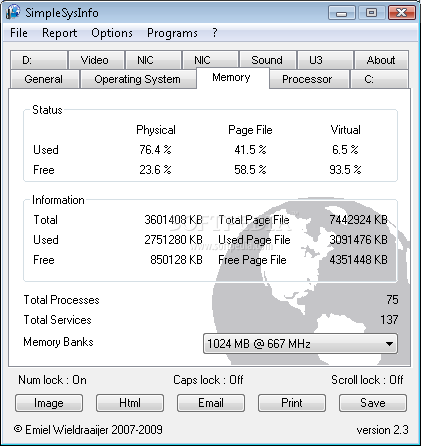Click the Memory Banks label

[58, 342]
